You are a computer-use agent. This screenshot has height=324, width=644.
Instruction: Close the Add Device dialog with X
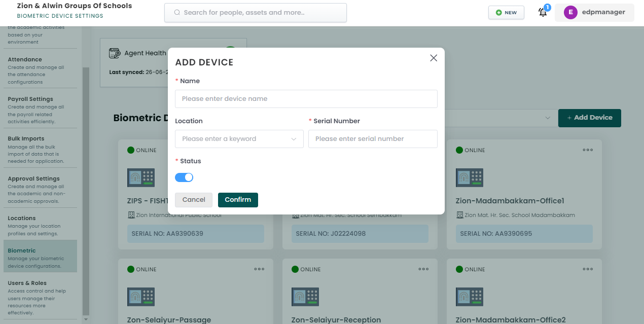tap(434, 58)
